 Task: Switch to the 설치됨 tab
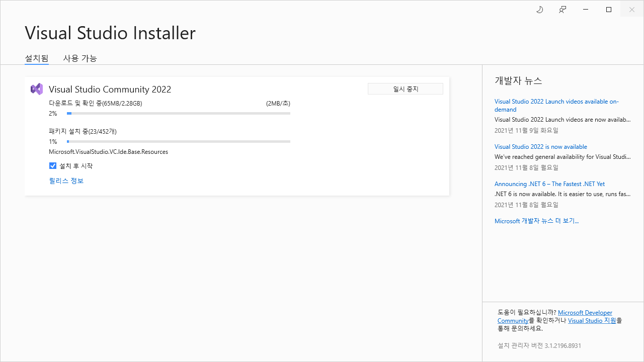pos(37,58)
